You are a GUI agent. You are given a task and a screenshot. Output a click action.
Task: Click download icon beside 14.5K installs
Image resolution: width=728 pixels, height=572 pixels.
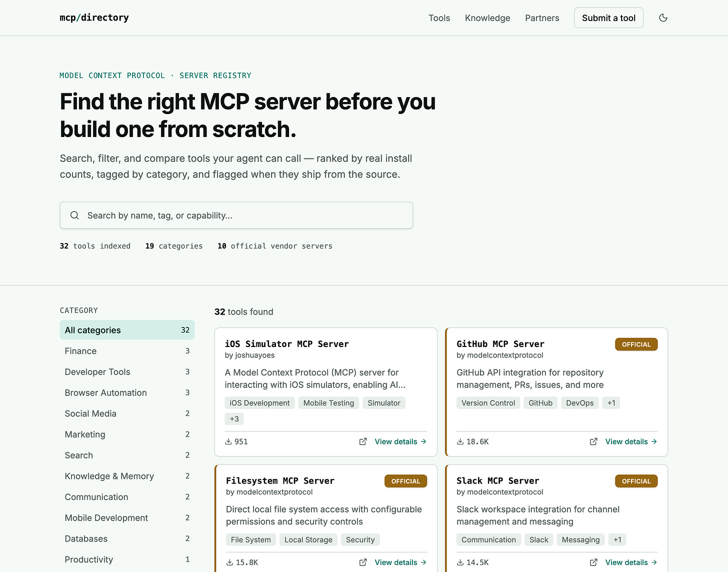(x=460, y=562)
